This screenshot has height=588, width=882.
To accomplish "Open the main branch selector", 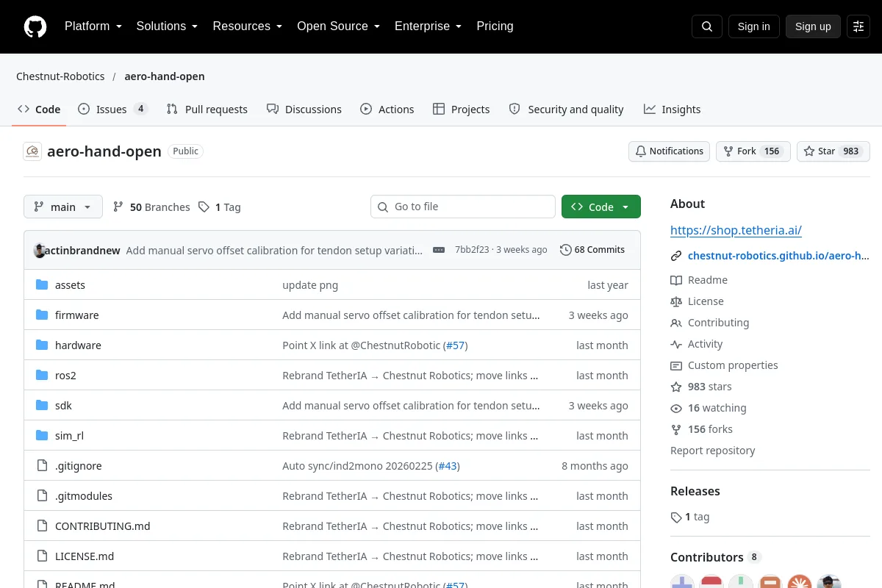I will coord(63,207).
